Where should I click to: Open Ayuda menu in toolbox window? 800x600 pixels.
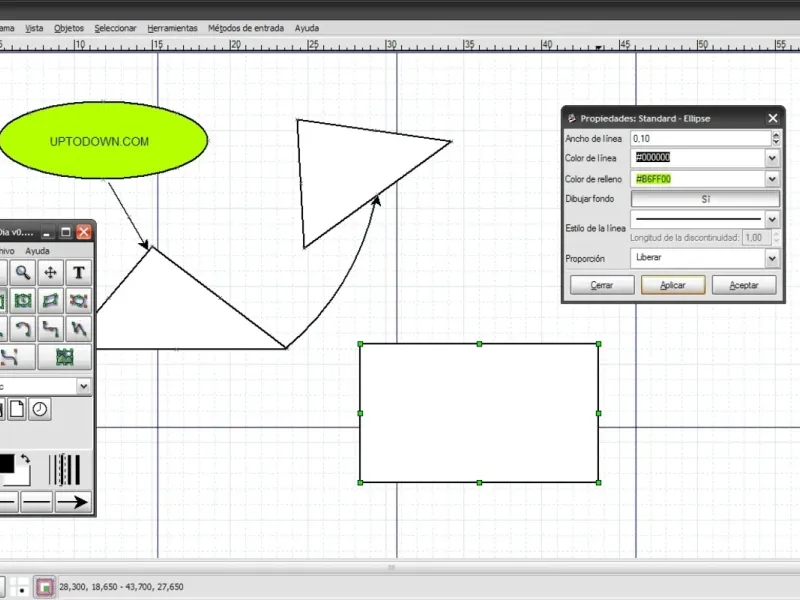37,251
